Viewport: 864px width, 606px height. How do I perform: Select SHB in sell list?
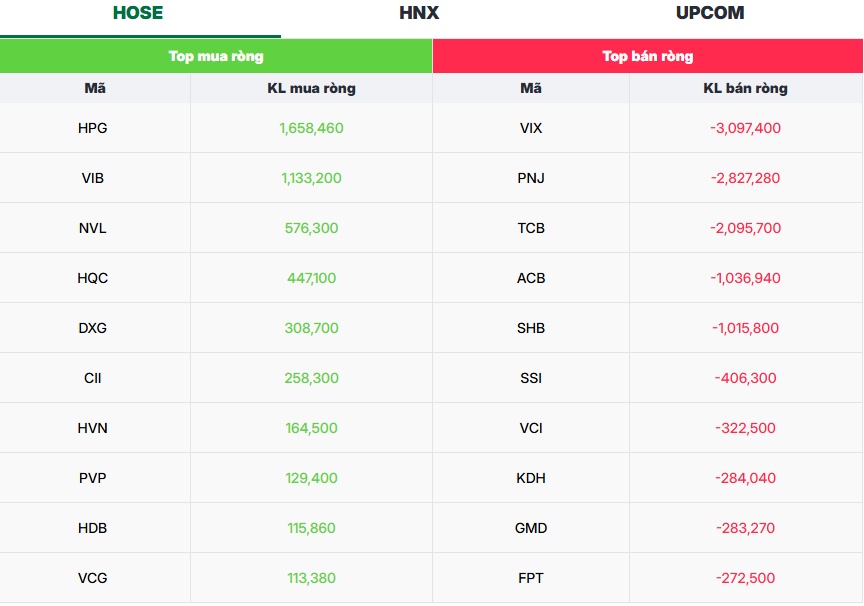point(531,328)
